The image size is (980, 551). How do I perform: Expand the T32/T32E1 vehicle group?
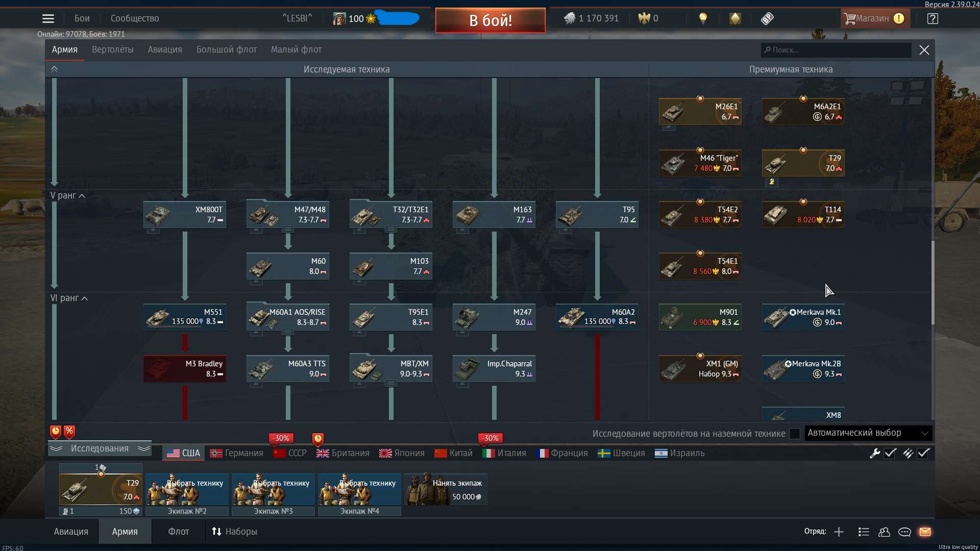coord(391,230)
